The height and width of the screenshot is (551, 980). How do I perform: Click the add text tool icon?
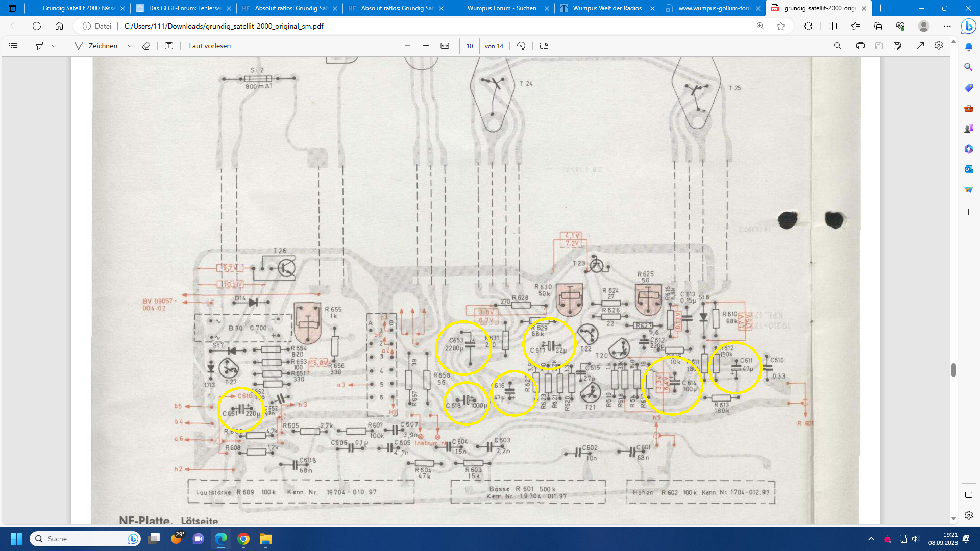[169, 46]
